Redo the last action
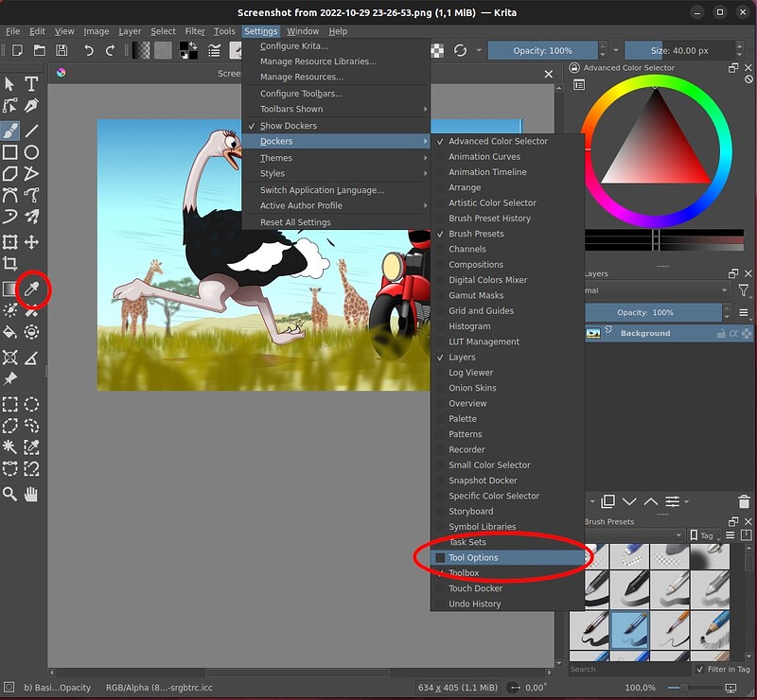The width and height of the screenshot is (757, 700). tap(110, 50)
